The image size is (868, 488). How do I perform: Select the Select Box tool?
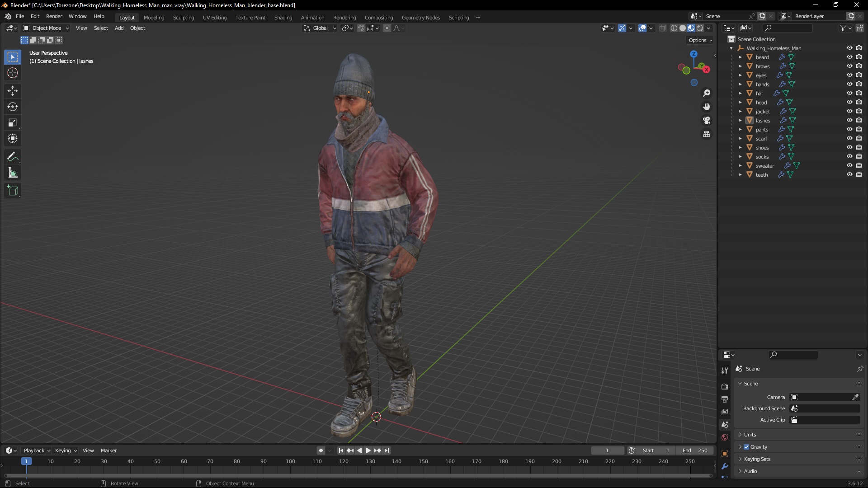[13, 57]
